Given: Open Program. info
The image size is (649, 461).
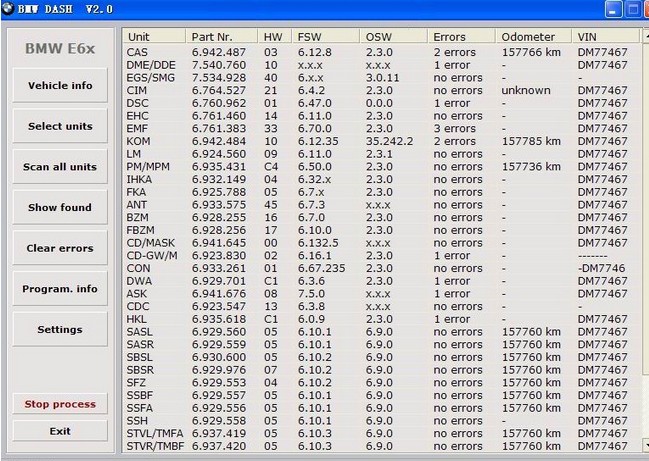Looking at the screenshot, I should point(60,288).
